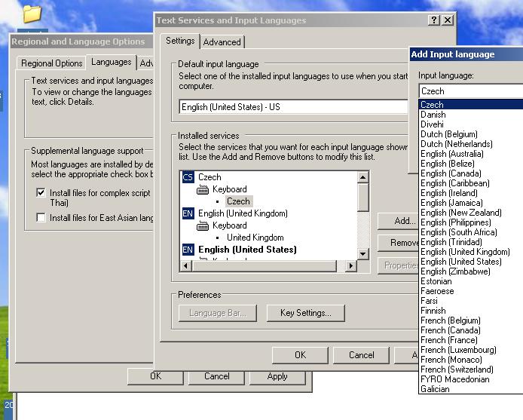Switch to the Settings tab

(x=180, y=41)
